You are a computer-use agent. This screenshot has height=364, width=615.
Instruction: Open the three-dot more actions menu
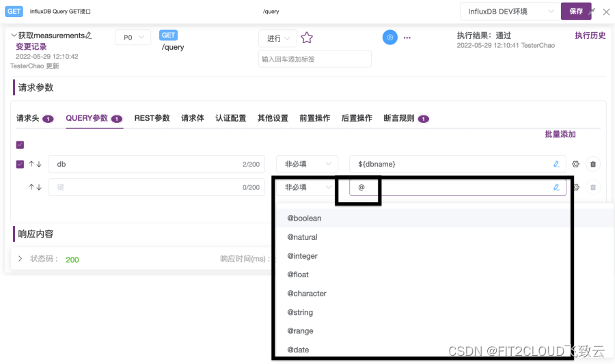tap(407, 38)
